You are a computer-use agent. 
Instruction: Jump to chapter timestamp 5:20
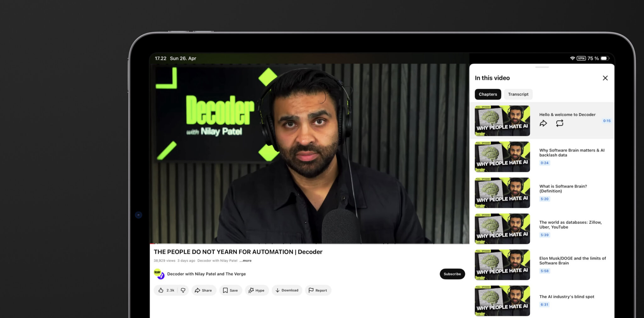544,199
